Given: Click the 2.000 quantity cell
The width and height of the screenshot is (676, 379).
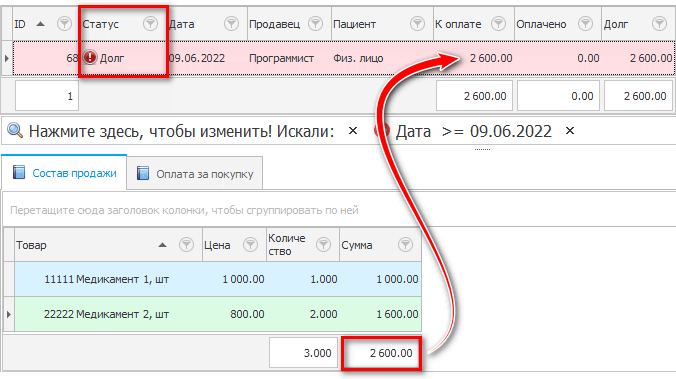Looking at the screenshot, I should [x=303, y=314].
